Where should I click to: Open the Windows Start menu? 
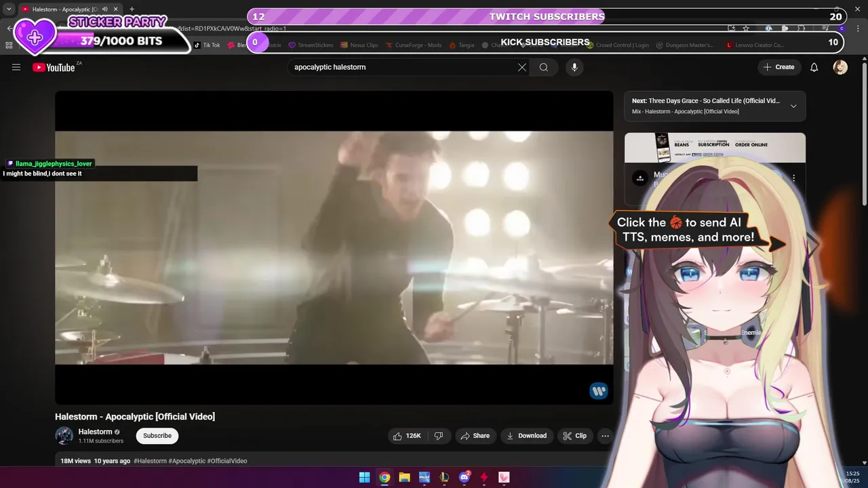[364, 477]
